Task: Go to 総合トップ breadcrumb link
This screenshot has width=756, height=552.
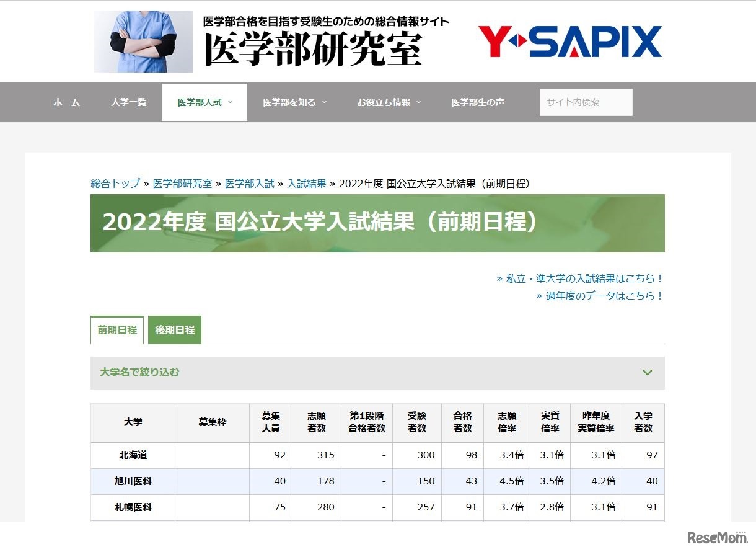Action: [115, 184]
